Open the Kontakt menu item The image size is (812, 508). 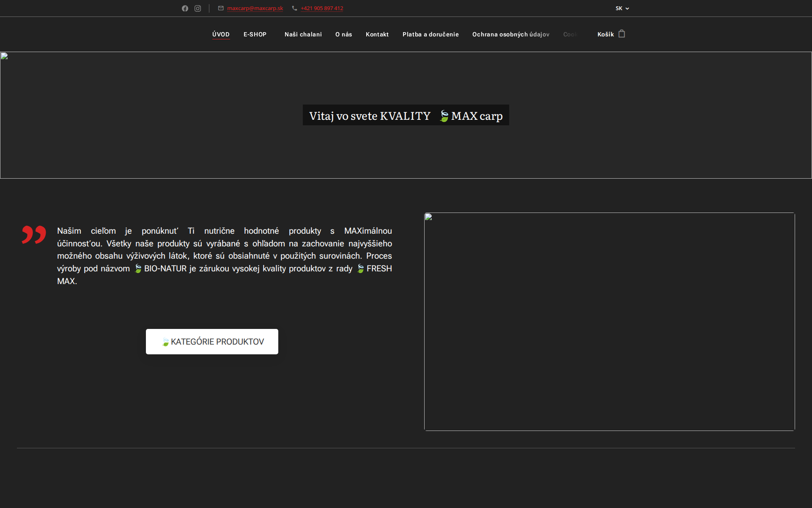[377, 34]
